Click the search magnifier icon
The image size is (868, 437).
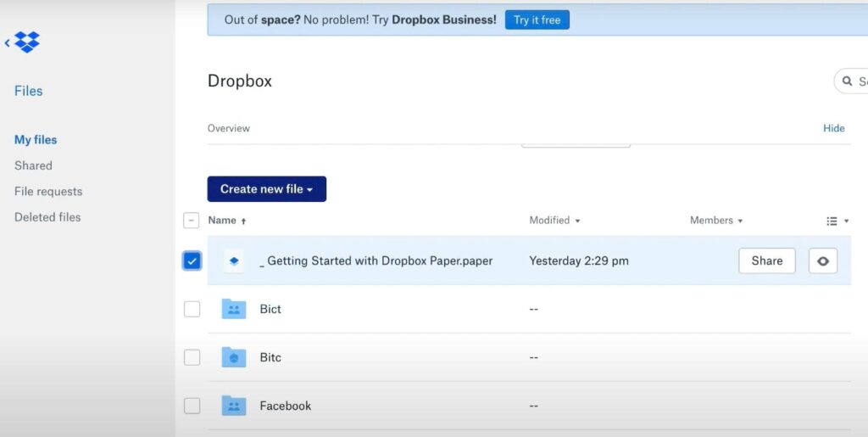click(847, 81)
